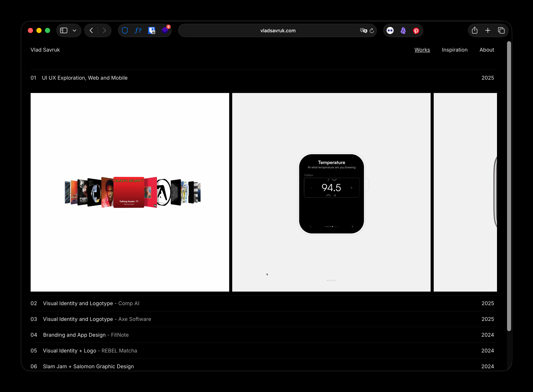Switch to the Inspiration section
The width and height of the screenshot is (533, 392).
tap(454, 50)
